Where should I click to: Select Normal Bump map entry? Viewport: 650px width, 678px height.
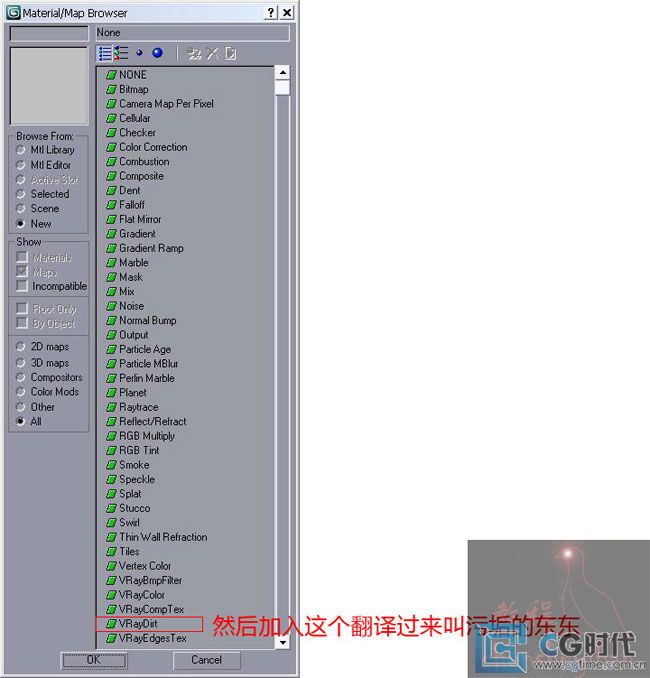click(x=147, y=320)
